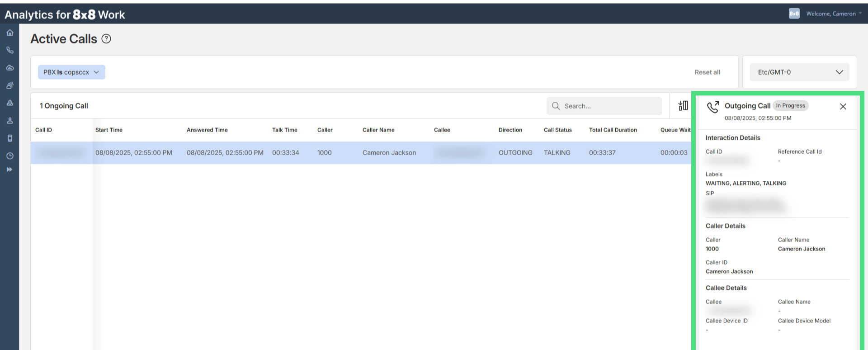The image size is (868, 350).
Task: Close the Outgoing Call details panel
Action: [843, 107]
